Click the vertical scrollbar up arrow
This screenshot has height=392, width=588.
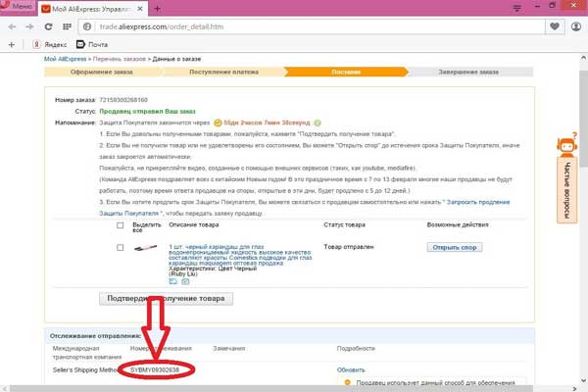click(583, 58)
